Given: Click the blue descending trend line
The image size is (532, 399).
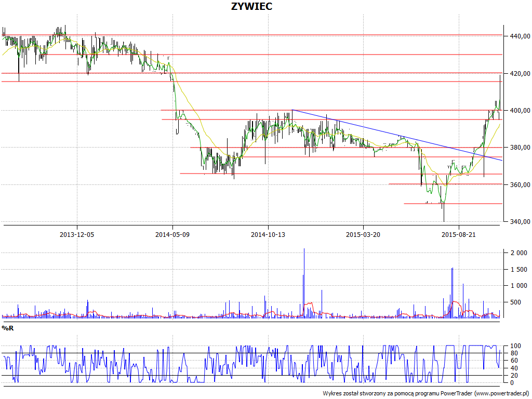Looking at the screenshot, I should pyautogui.click(x=397, y=135).
